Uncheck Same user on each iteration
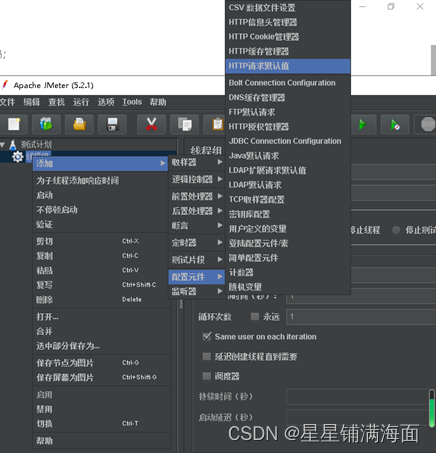This screenshot has width=436, height=453. pos(207,336)
